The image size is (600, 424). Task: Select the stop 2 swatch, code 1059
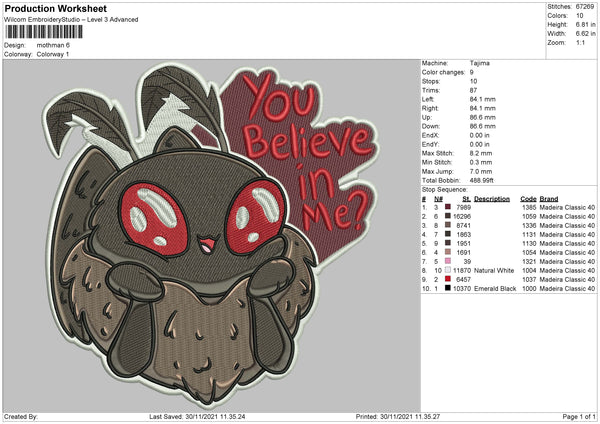click(448, 216)
